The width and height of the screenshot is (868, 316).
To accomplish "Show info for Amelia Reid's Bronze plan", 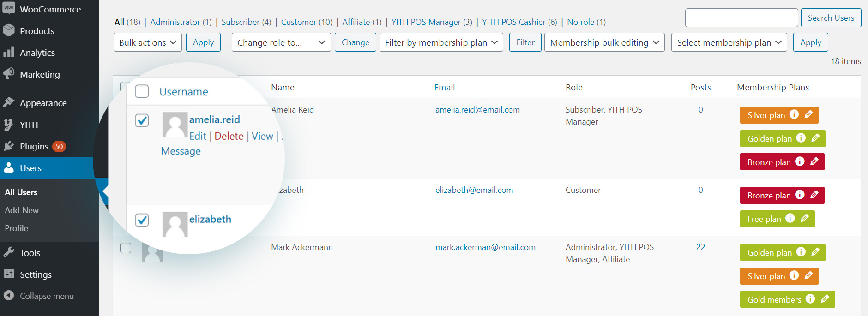I will tap(800, 161).
